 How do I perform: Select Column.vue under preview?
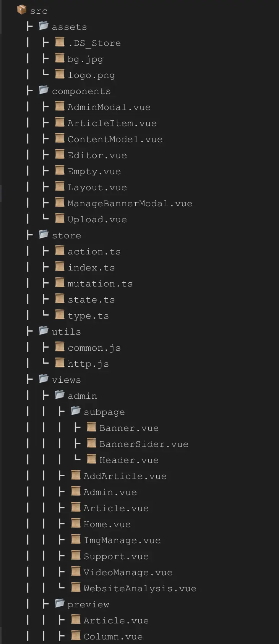pyautogui.click(x=113, y=637)
